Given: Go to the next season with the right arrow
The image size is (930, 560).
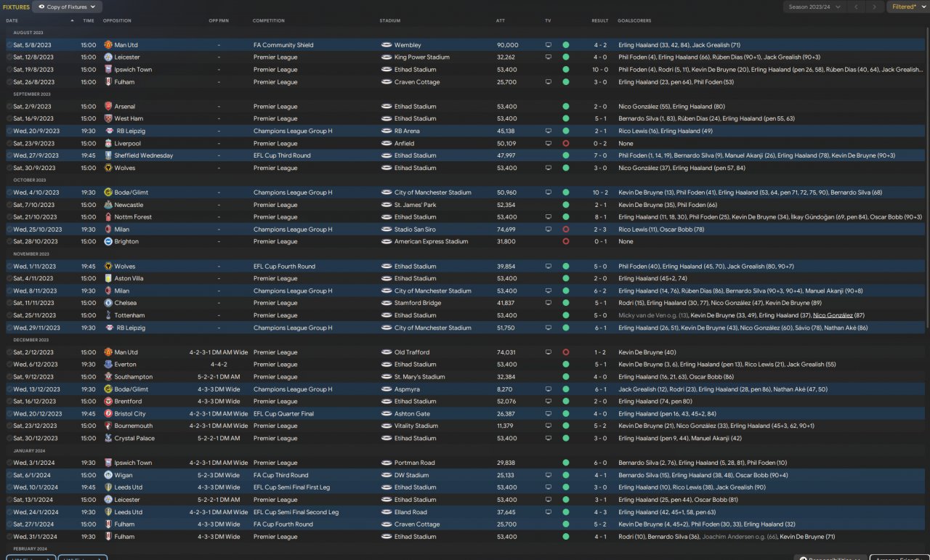Looking at the screenshot, I should [876, 7].
